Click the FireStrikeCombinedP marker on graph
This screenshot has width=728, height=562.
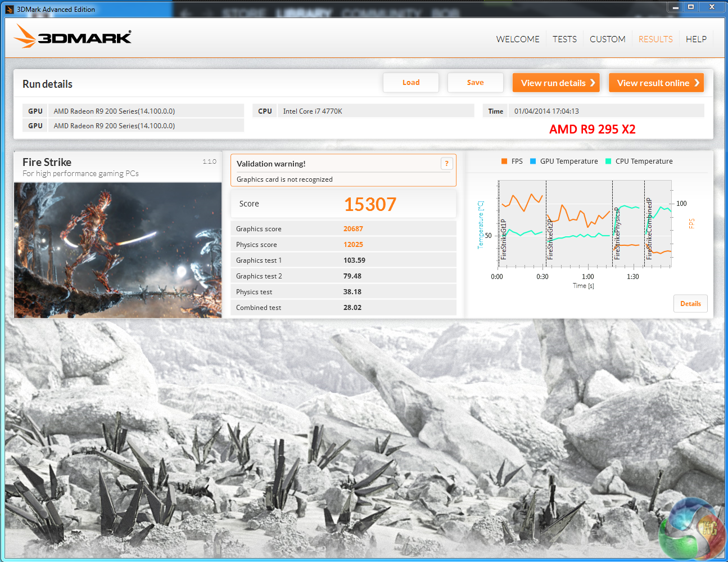point(649,228)
